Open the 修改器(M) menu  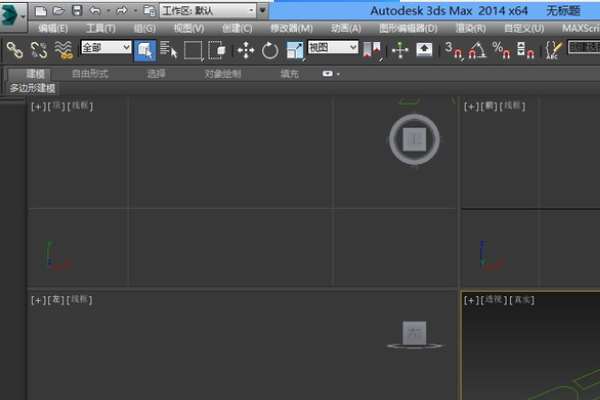[x=292, y=28]
